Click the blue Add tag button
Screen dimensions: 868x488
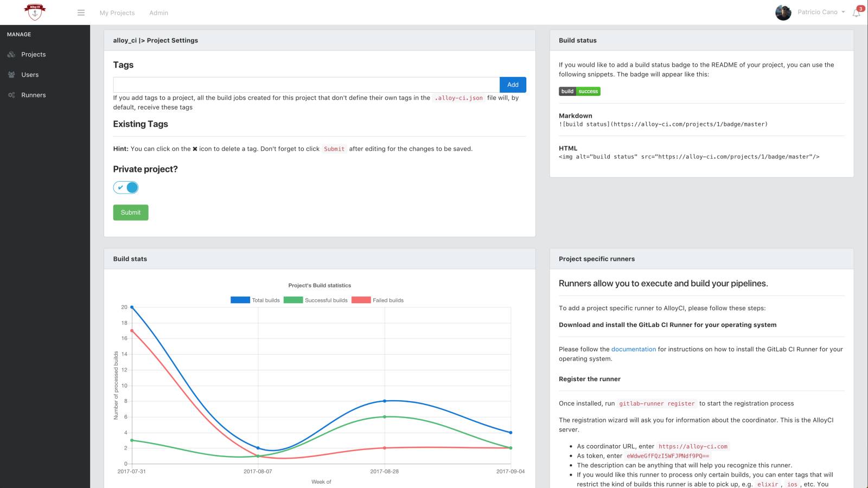coord(513,85)
